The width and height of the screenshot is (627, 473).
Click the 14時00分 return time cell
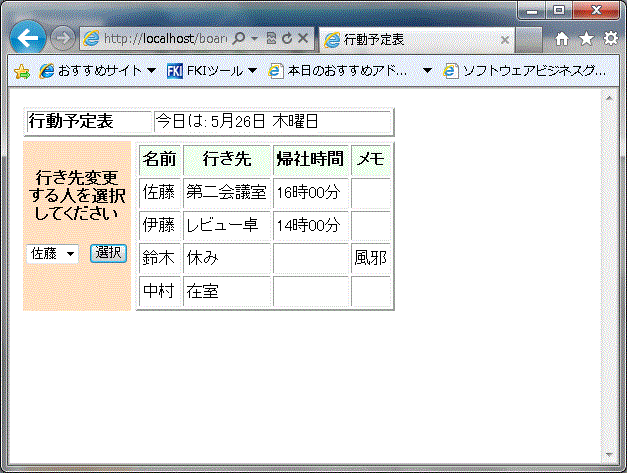pyautogui.click(x=310, y=226)
